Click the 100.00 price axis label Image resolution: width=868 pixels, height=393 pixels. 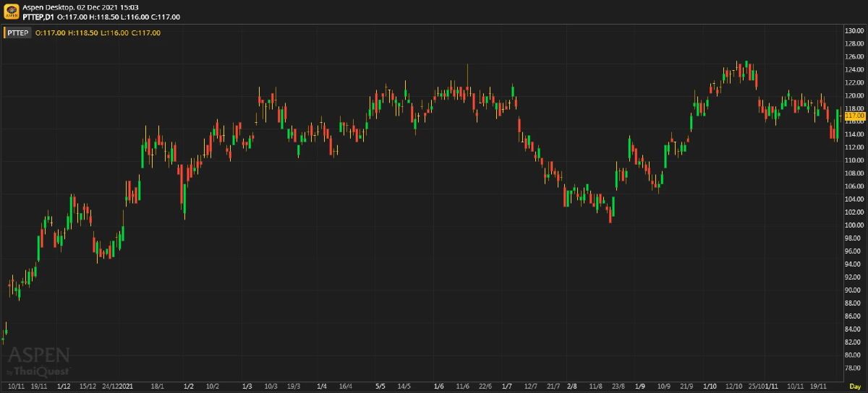coord(855,225)
